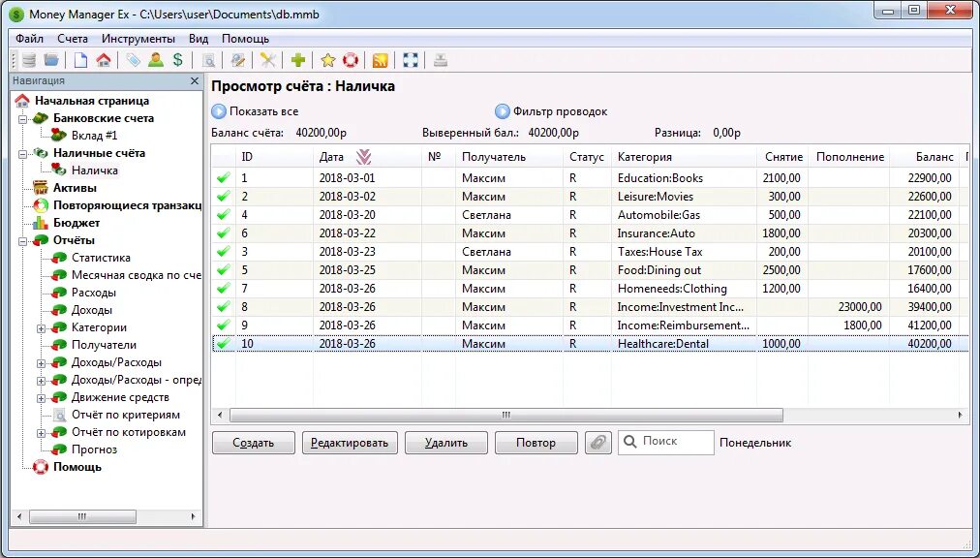The height and width of the screenshot is (558, 980).
Task: Click the Редактировать button
Action: [x=350, y=443]
